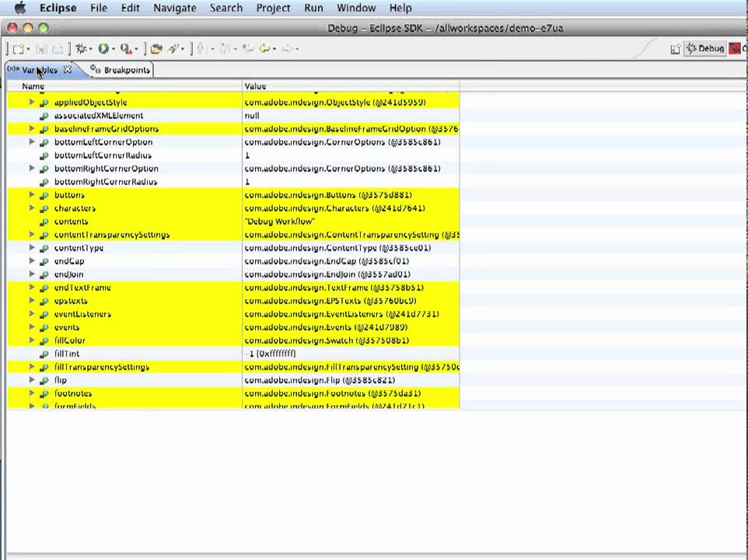Expand the fillColor variable

(x=31, y=340)
